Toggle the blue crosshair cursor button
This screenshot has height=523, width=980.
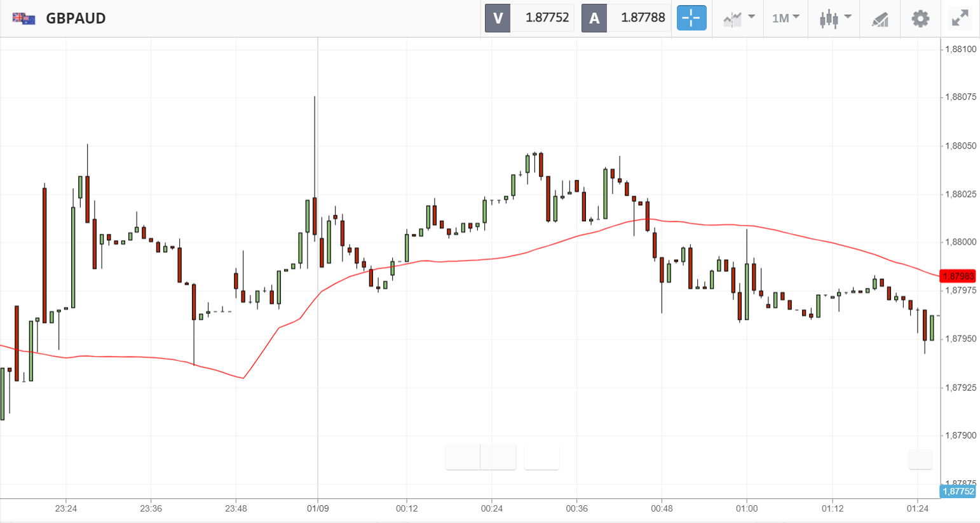[691, 18]
